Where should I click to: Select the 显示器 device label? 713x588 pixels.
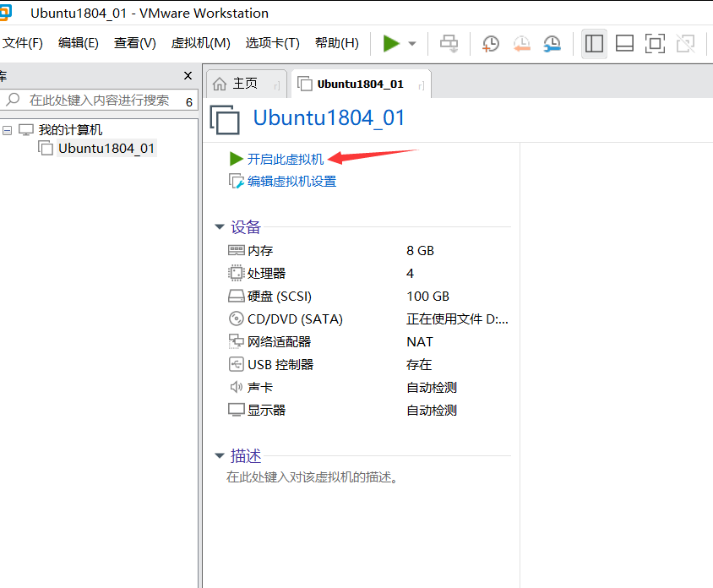(266, 411)
